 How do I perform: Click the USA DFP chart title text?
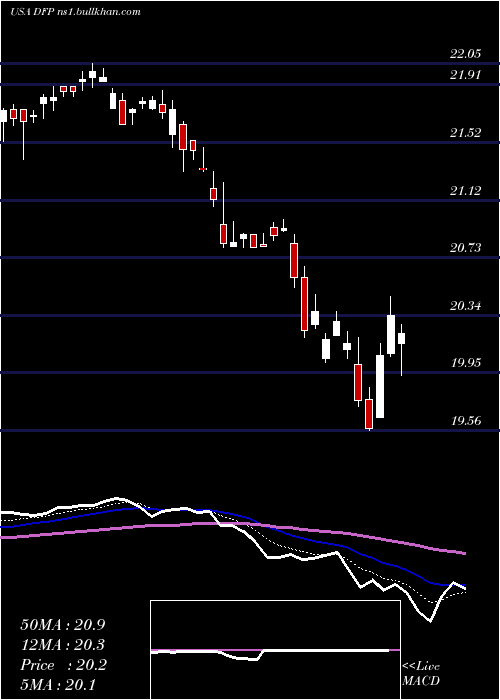75,12
